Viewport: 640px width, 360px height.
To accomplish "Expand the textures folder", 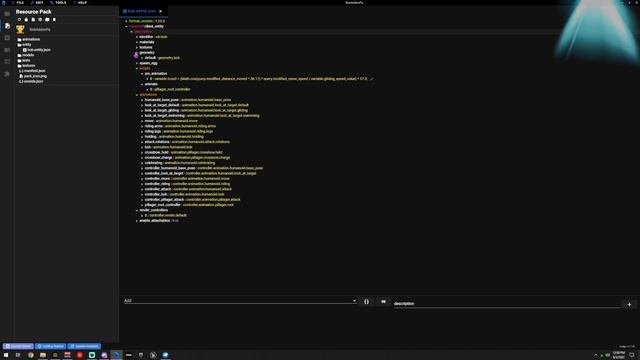I will 27,66.
